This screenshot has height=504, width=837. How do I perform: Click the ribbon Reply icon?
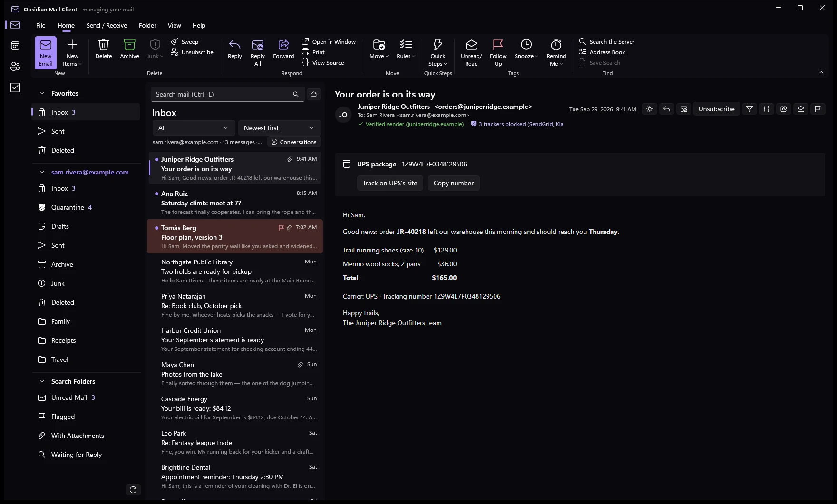[x=235, y=49]
